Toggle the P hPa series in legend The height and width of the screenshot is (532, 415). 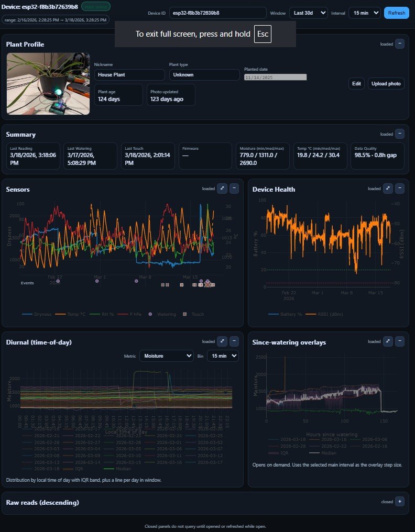[129, 314]
